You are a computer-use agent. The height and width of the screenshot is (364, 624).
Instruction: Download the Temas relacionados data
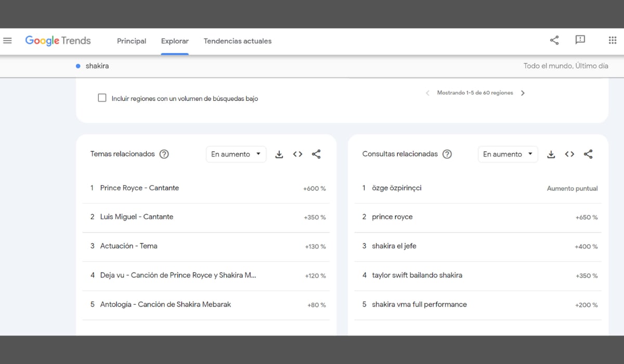point(279,154)
